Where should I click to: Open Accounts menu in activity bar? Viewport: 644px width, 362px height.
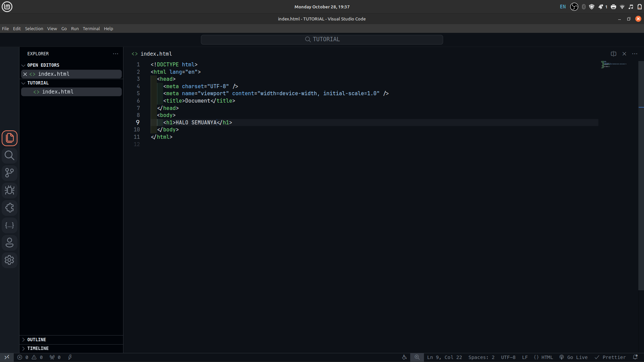click(x=9, y=243)
